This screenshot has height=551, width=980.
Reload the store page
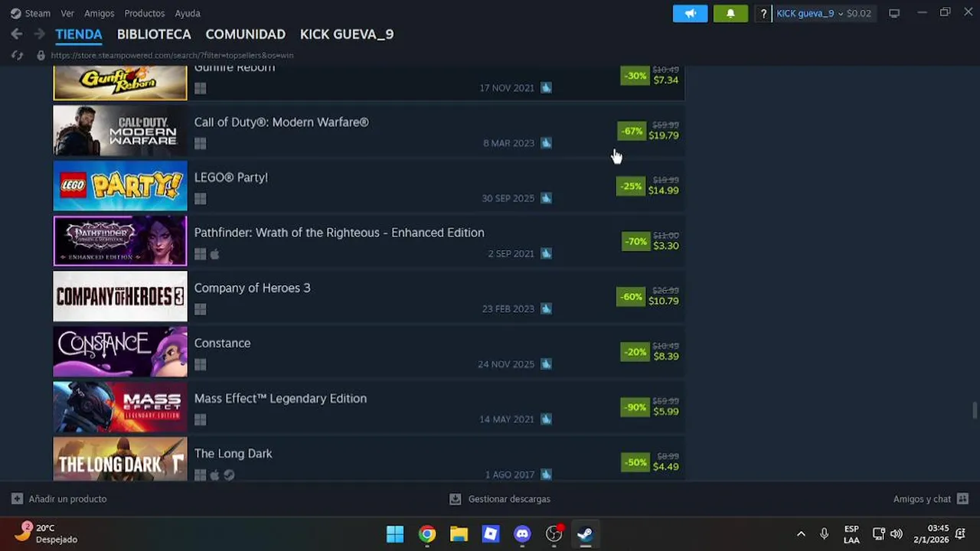coord(17,55)
